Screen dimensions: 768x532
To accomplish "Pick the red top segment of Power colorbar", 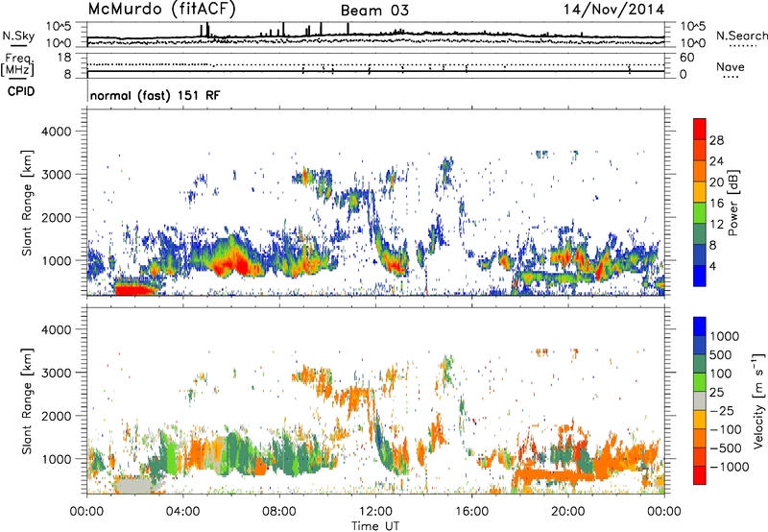I will (700, 129).
